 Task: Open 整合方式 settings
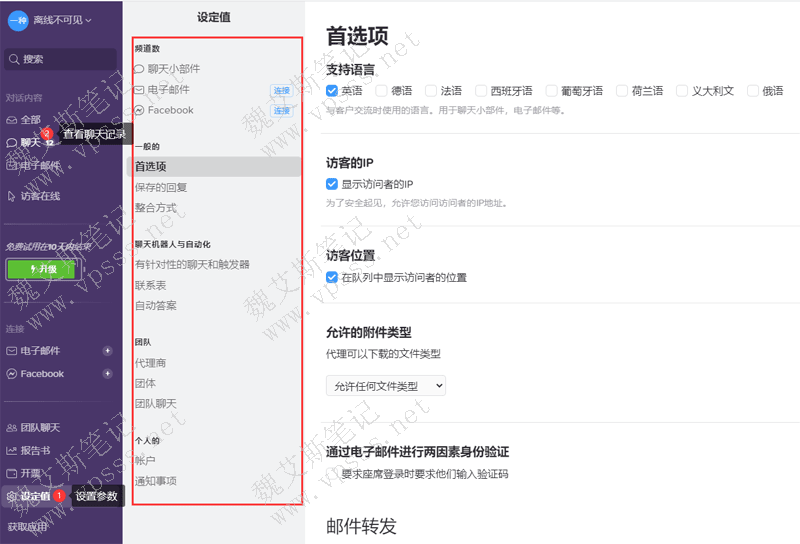click(156, 208)
